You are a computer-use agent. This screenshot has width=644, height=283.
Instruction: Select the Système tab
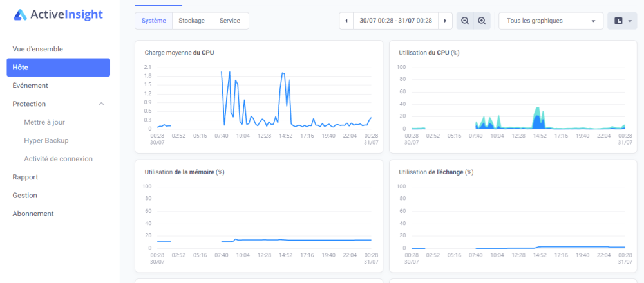[x=154, y=21]
